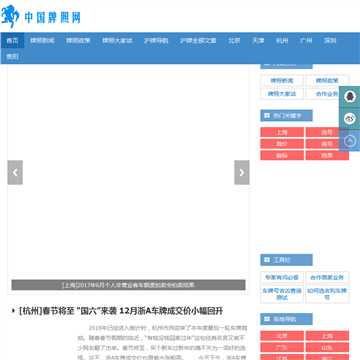Screen dimensions: 360x360
Task: Open 牌照政策 in navigation bar
Action: tap(78, 41)
